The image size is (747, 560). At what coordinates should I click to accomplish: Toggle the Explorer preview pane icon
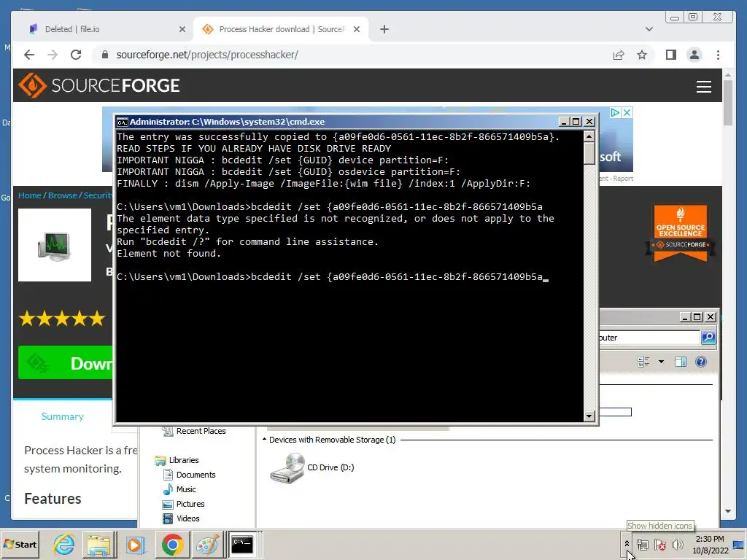[x=681, y=362]
